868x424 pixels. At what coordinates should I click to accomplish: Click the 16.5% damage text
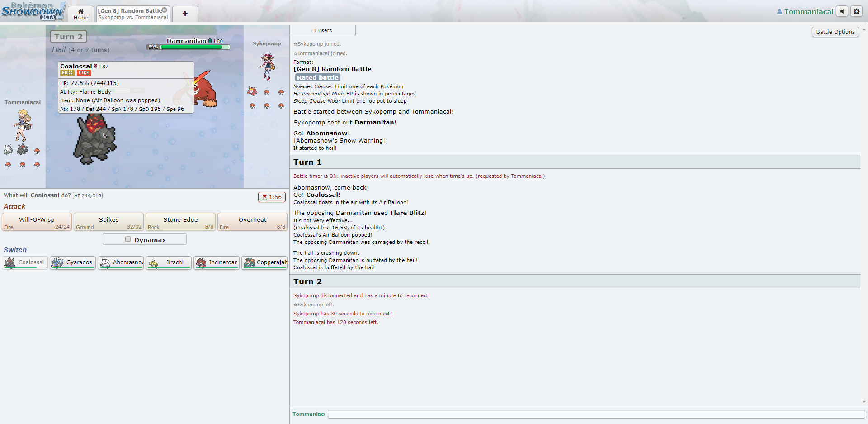pyautogui.click(x=340, y=228)
